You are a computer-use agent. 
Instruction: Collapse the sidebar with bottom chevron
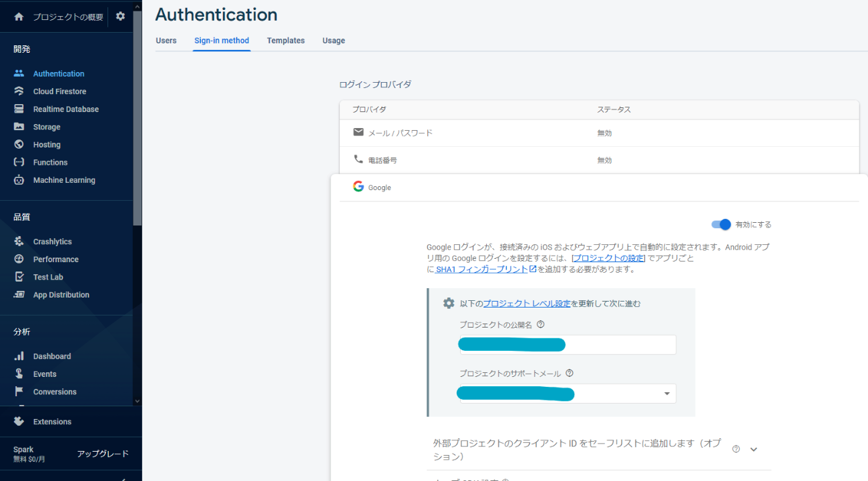[123, 478]
